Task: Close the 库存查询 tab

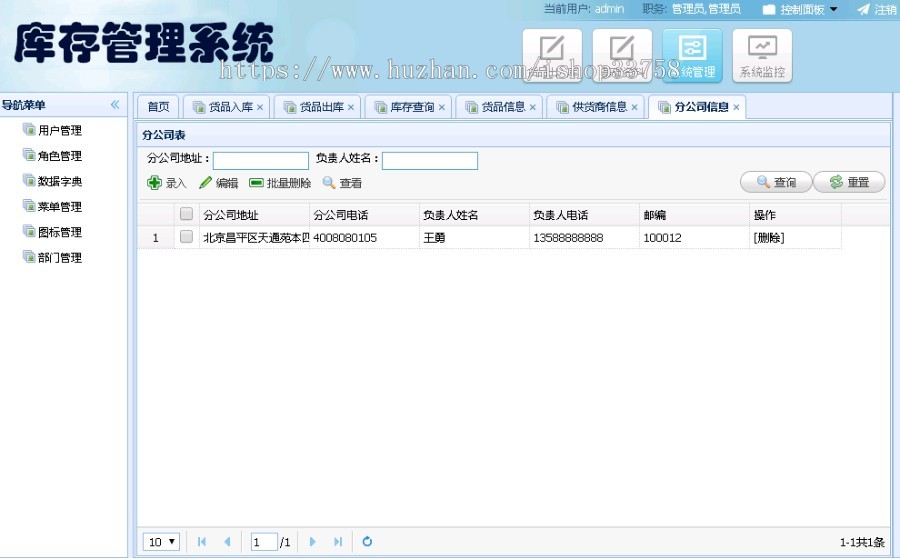Action: (x=441, y=107)
